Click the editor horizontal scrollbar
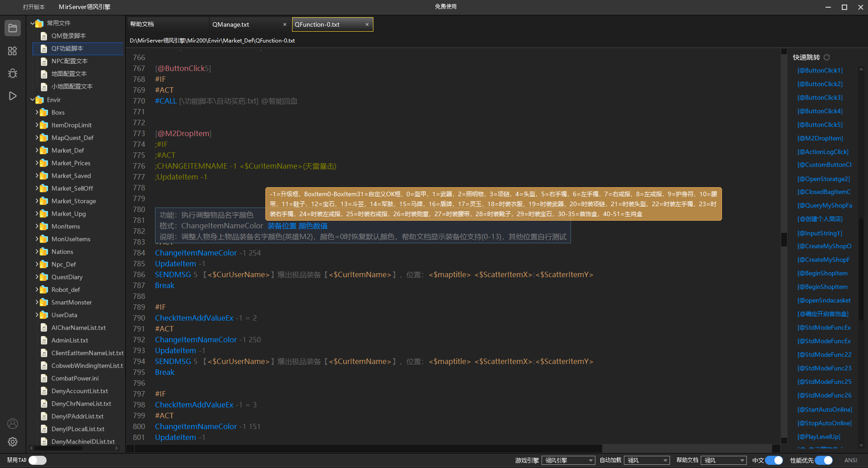The image size is (868, 468). (368, 448)
